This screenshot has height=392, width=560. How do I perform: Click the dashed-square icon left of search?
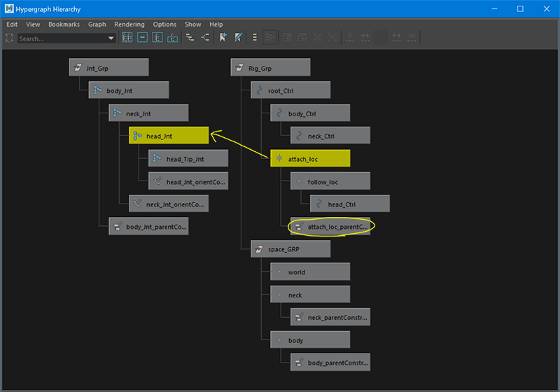9,38
